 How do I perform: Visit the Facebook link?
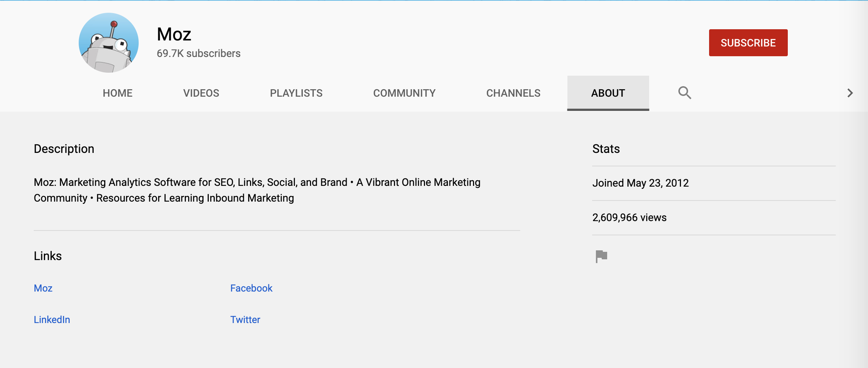coord(251,288)
